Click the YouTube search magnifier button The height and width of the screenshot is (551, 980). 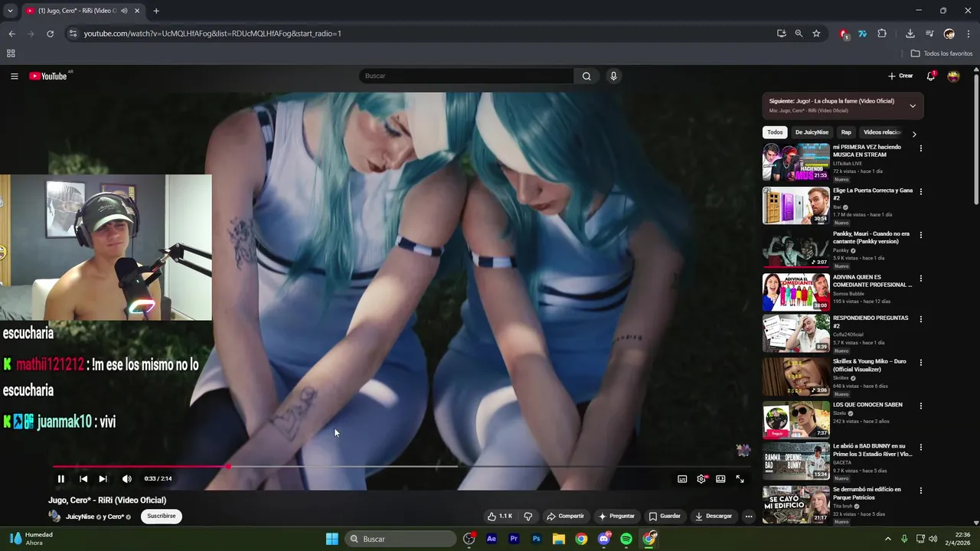click(586, 76)
